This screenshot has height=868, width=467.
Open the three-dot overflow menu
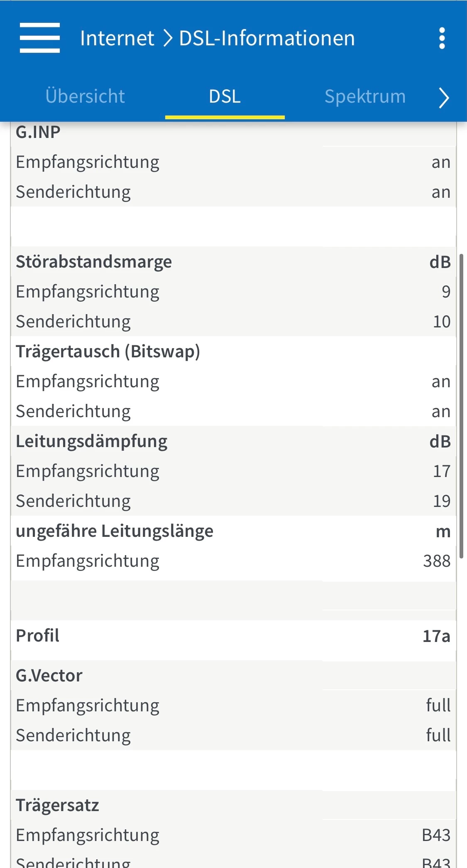pos(442,38)
